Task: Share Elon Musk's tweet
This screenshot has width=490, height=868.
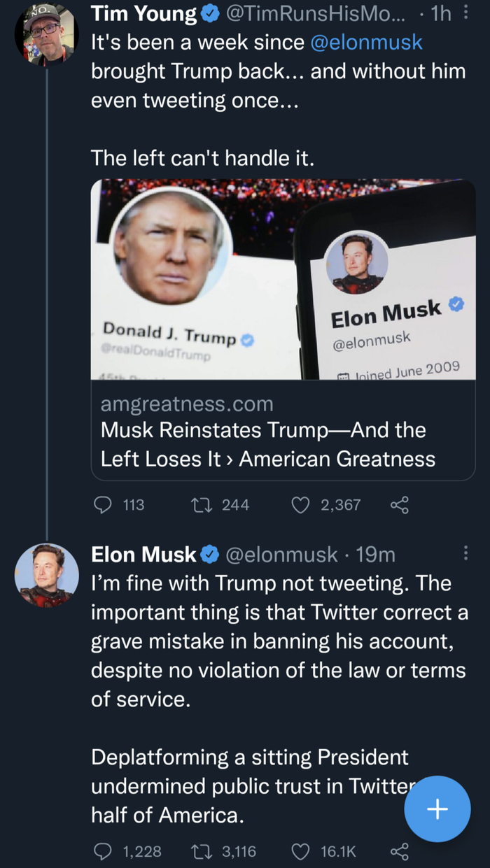Action: pyautogui.click(x=399, y=851)
